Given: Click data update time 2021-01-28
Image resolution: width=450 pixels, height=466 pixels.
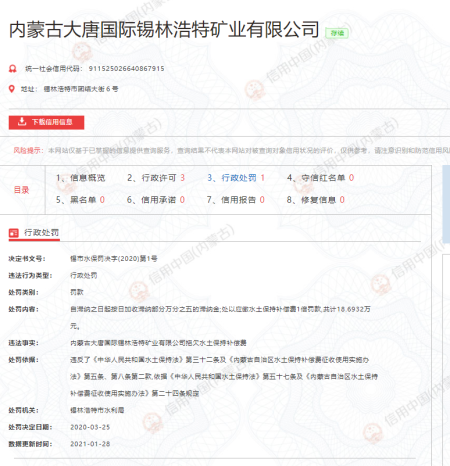Looking at the screenshot, I should [x=90, y=444].
